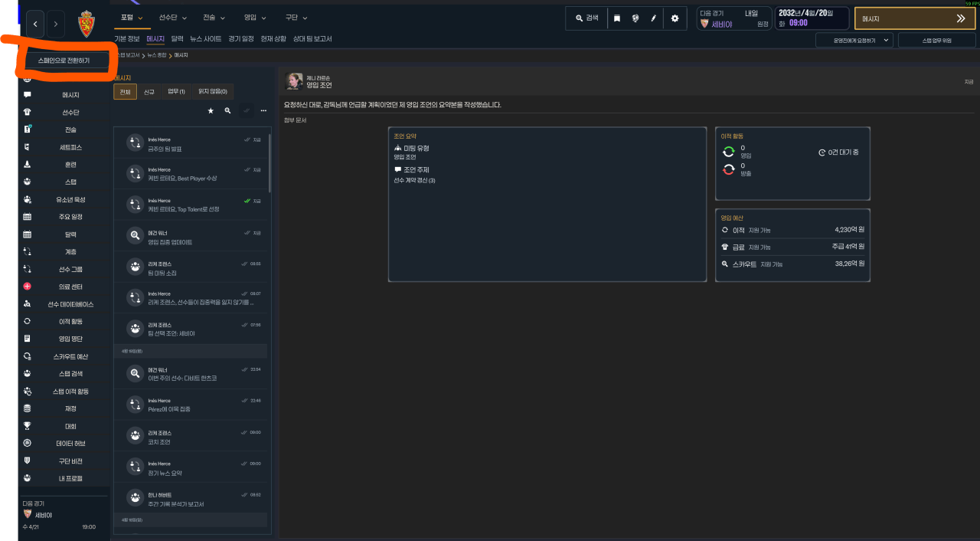980x541 pixels.
Task: Click the club crest logo
Action: [87, 25]
